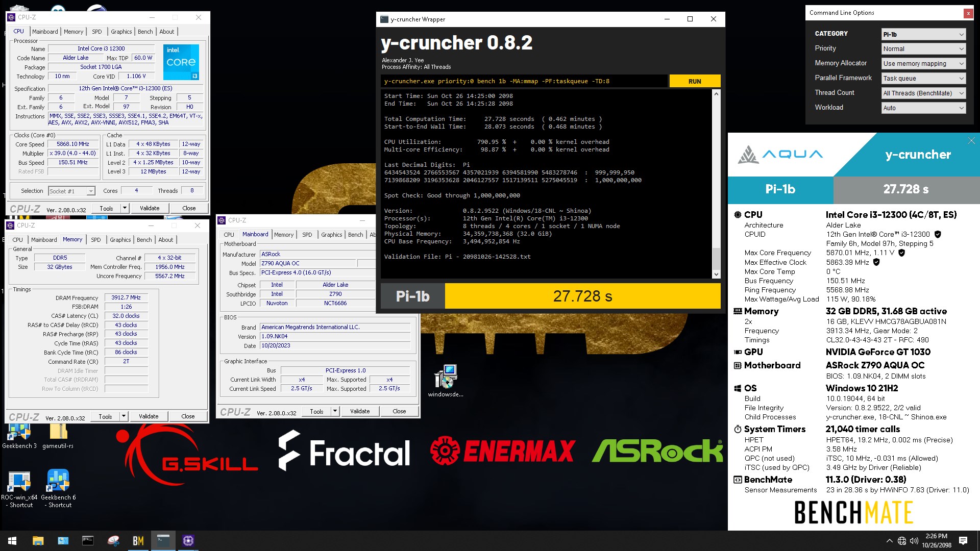Open the Priority dropdown set to Normal
Image resolution: width=980 pixels, height=551 pixels.
click(x=924, y=49)
